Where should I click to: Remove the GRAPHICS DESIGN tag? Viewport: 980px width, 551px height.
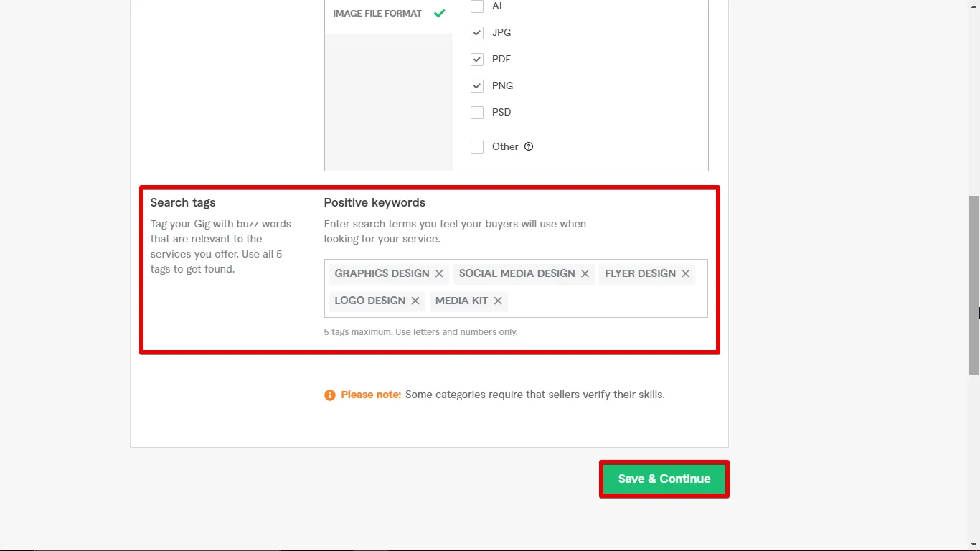click(x=439, y=273)
